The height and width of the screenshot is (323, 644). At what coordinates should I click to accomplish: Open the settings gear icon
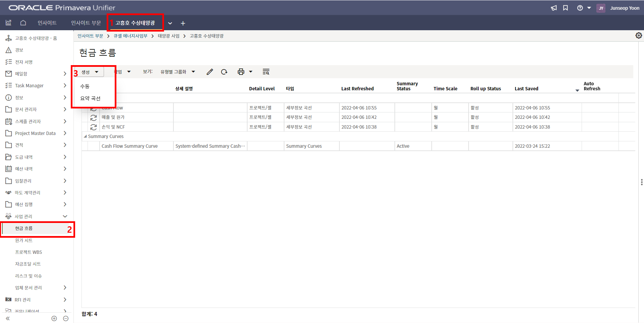pyautogui.click(x=639, y=36)
